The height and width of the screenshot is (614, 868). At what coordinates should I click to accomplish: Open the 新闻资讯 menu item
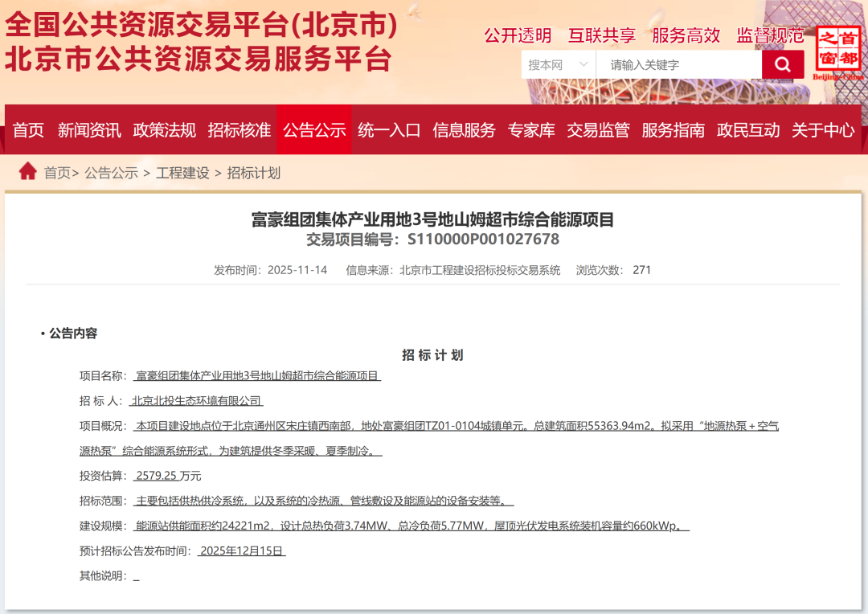88,129
